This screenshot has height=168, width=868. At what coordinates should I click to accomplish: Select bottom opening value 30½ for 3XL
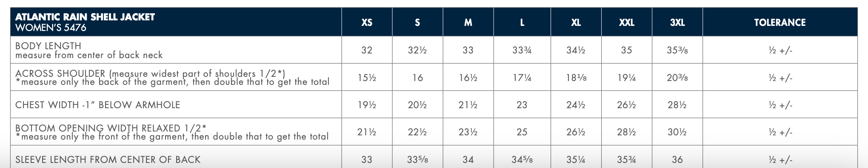(x=677, y=132)
